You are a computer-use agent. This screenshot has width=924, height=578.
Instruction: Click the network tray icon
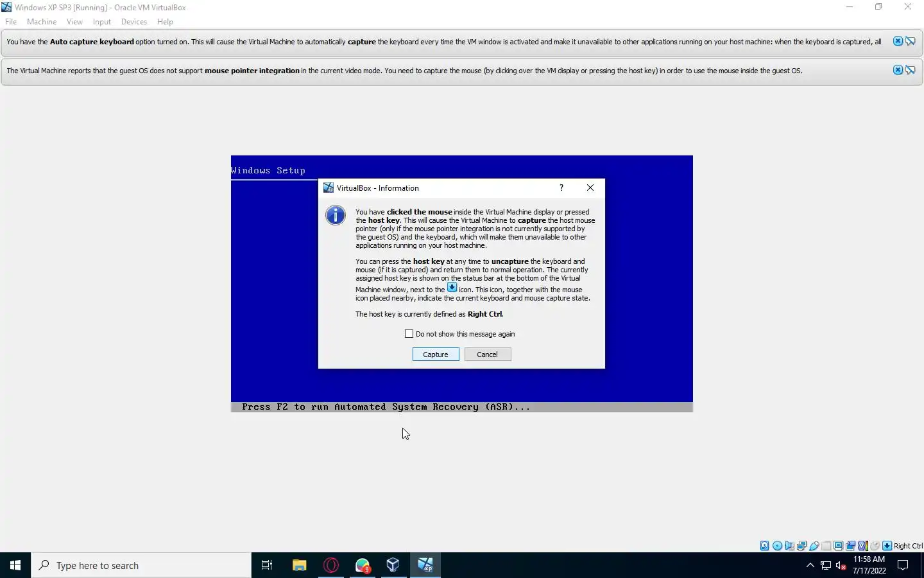pos(826,565)
